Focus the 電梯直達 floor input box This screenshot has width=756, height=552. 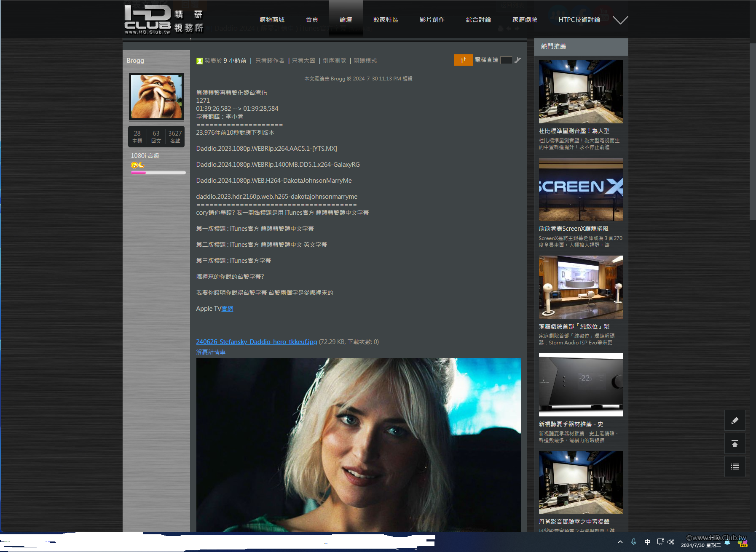506,60
